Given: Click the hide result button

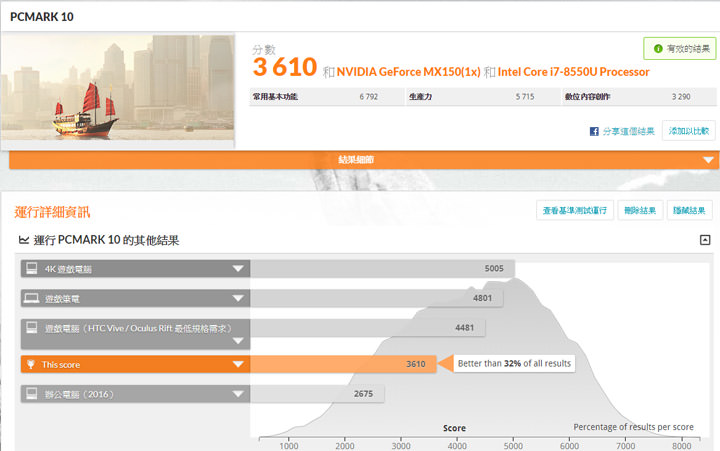Looking at the screenshot, I should click(690, 210).
